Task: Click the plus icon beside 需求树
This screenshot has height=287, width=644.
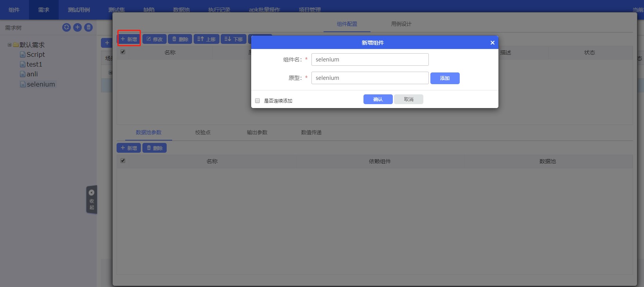Action: [x=77, y=27]
